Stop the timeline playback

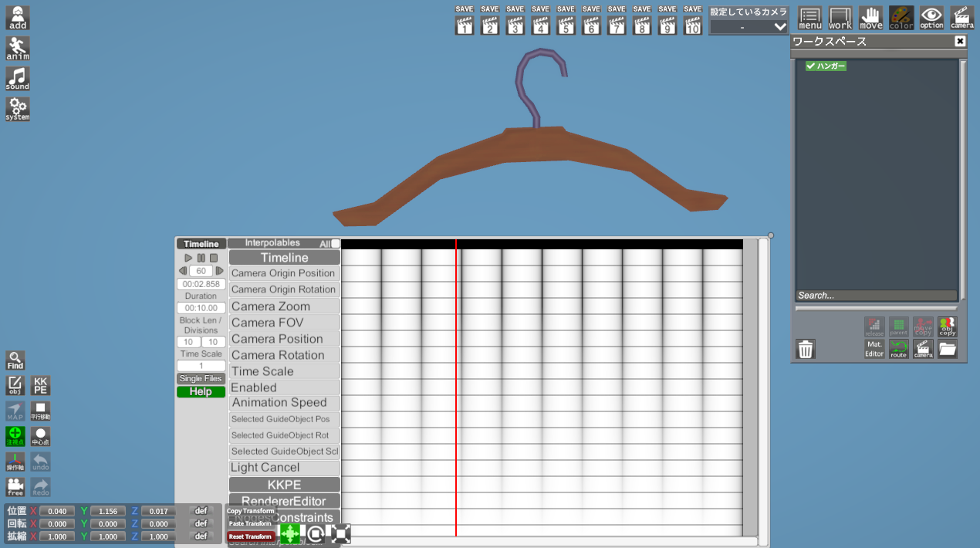tap(214, 258)
